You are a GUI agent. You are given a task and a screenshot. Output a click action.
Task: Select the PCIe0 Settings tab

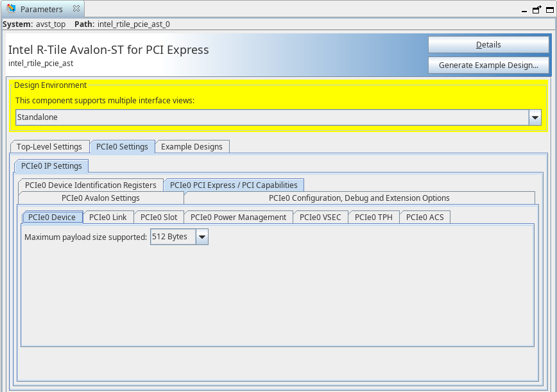pyautogui.click(x=122, y=147)
